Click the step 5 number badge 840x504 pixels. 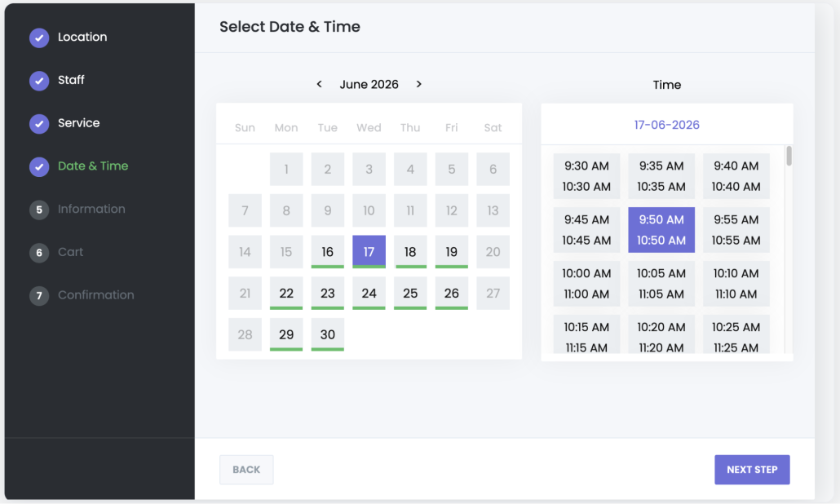39,210
